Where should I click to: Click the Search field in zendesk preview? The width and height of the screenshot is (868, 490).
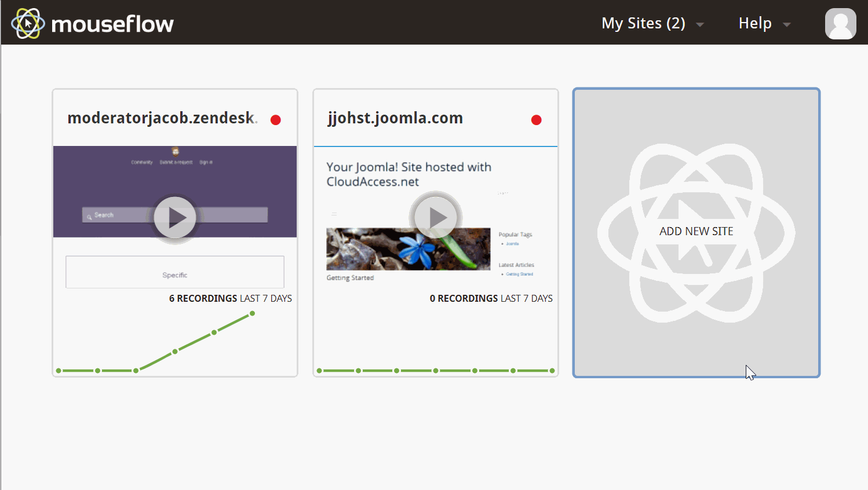(175, 215)
